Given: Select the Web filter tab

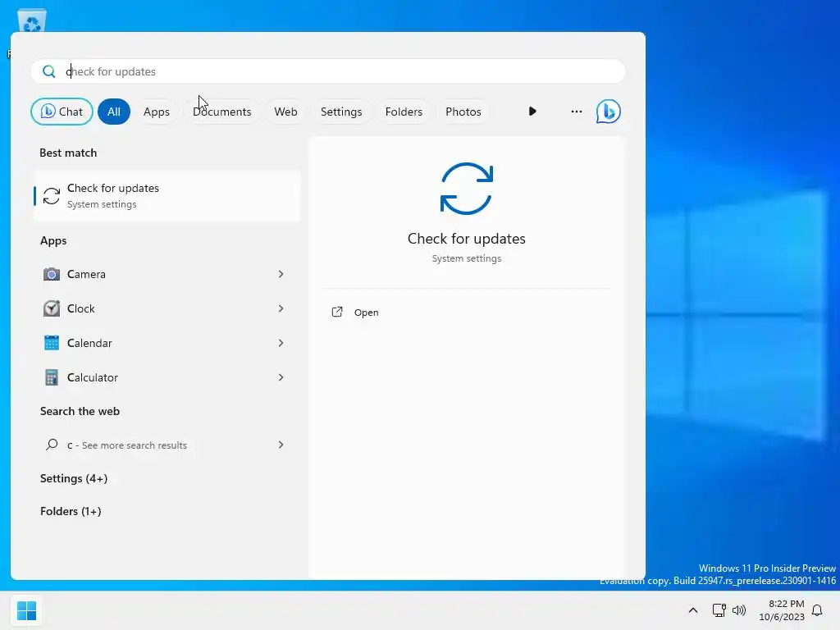Looking at the screenshot, I should pos(285,112).
